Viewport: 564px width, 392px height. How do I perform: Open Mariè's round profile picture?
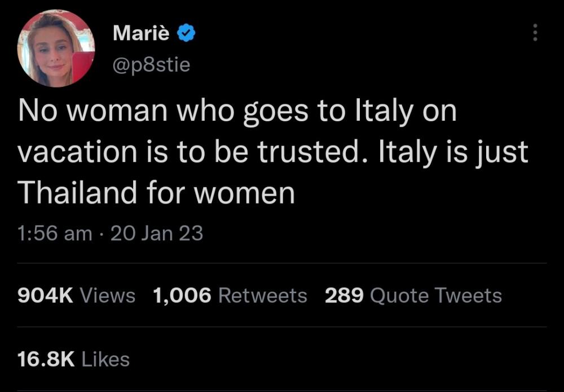coord(56,49)
